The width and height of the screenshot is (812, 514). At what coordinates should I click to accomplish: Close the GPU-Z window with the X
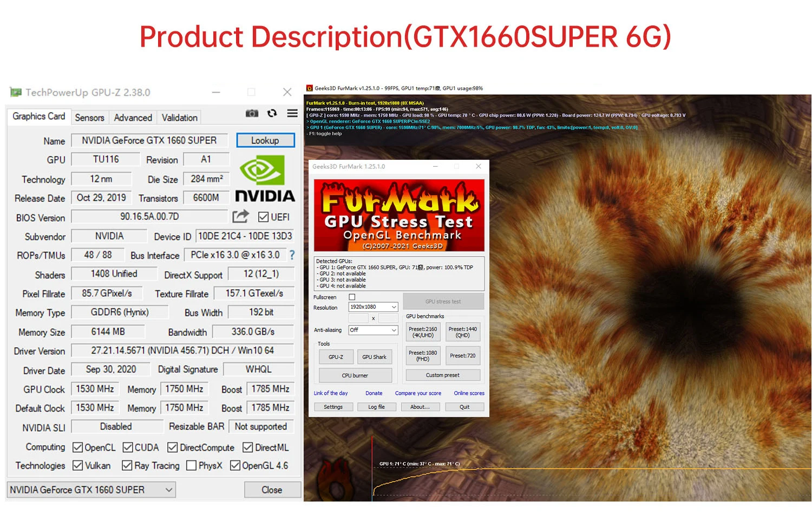coord(287,92)
